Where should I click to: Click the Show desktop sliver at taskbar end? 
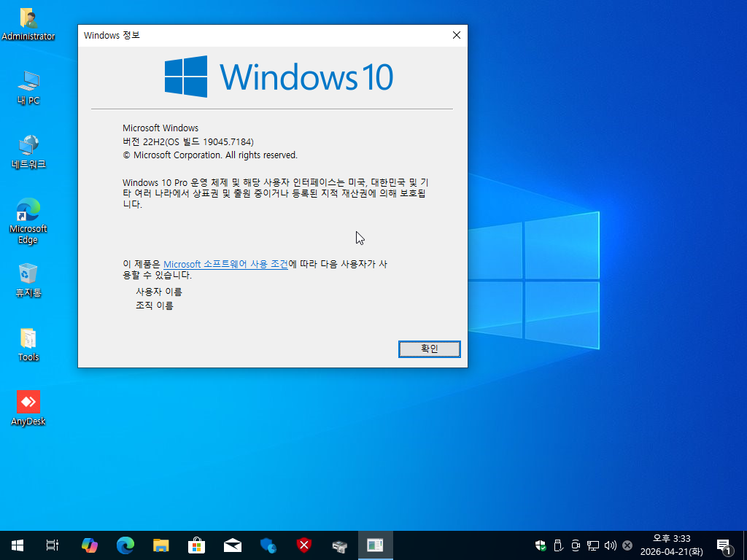tap(744, 545)
